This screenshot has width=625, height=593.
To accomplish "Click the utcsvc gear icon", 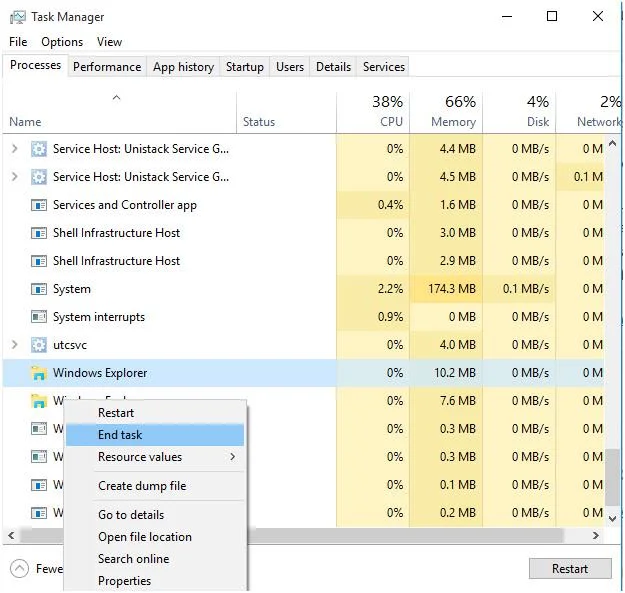I will click(x=39, y=345).
